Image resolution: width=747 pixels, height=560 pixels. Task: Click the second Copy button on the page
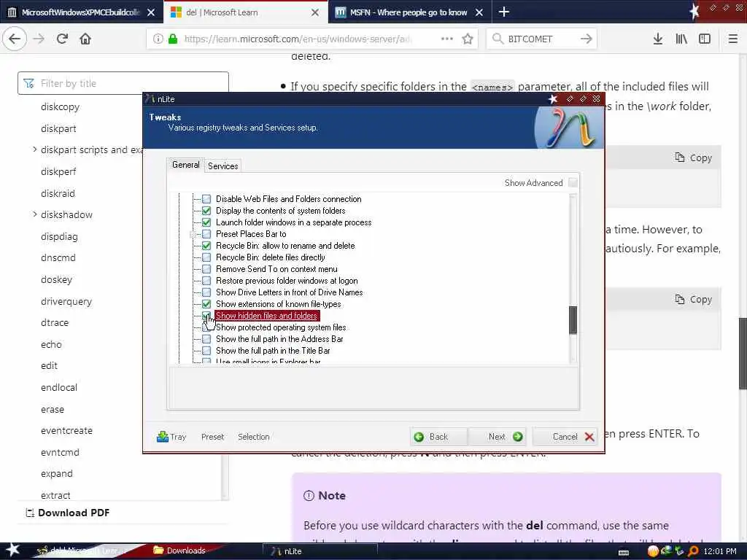point(693,300)
